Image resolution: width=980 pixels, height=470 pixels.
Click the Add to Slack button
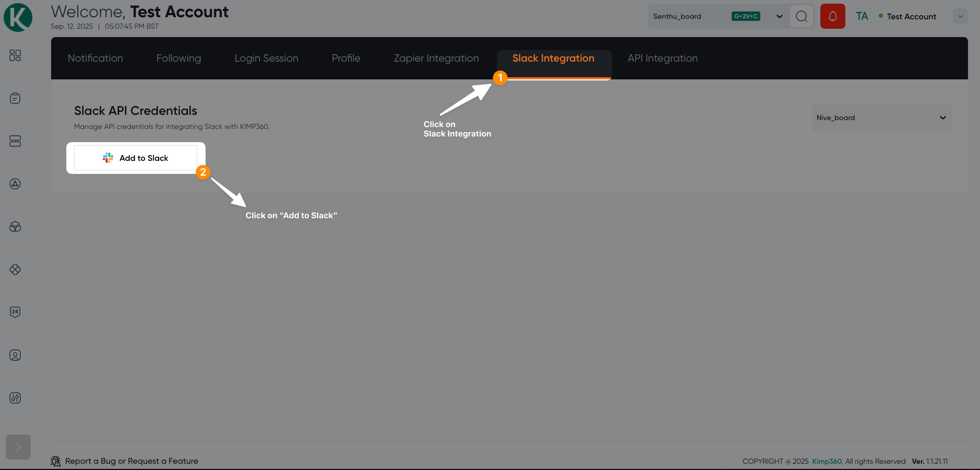tap(135, 158)
